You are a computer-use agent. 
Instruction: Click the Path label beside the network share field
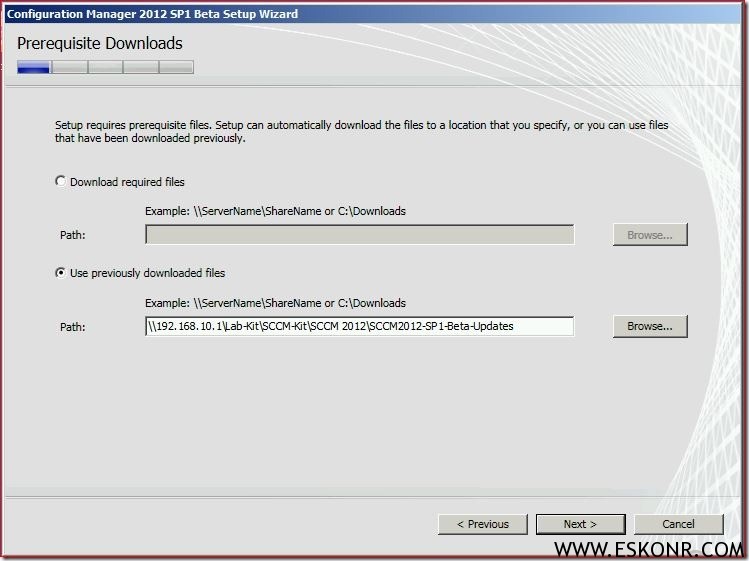tap(73, 327)
